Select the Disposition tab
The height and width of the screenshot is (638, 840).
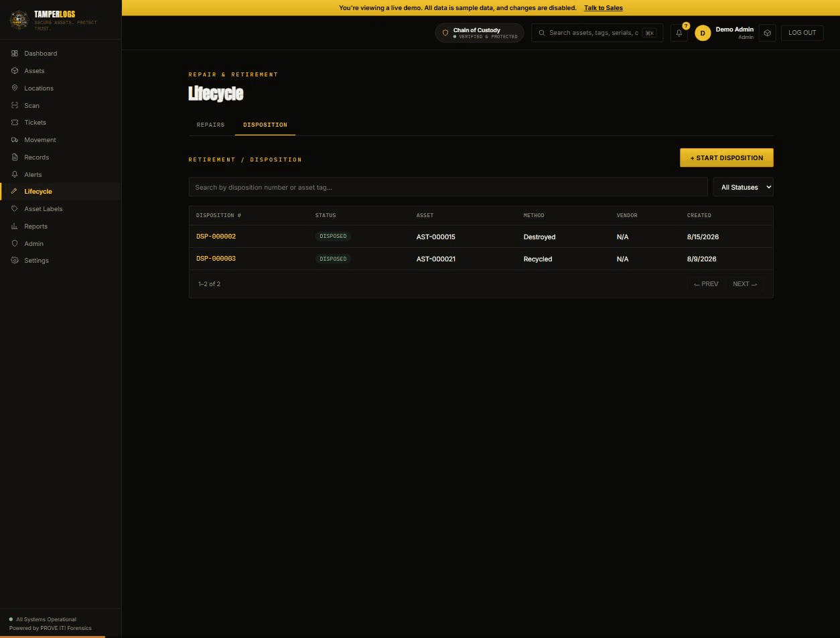pyautogui.click(x=265, y=125)
